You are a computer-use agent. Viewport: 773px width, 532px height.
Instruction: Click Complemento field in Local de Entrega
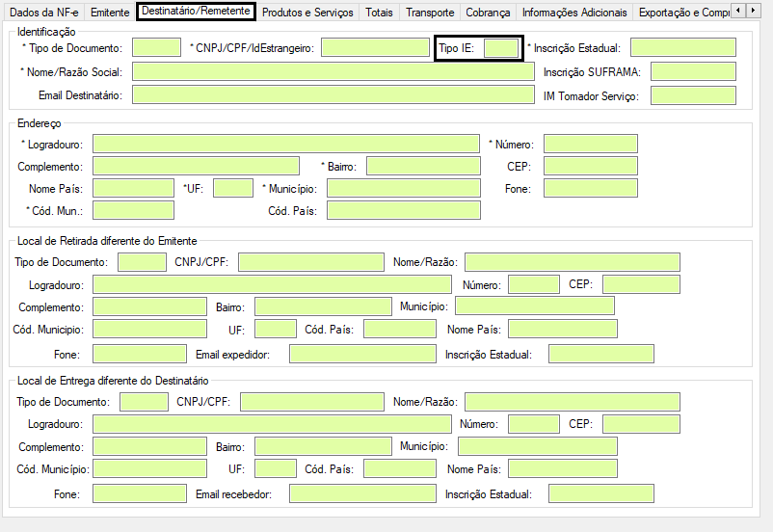pos(149,446)
